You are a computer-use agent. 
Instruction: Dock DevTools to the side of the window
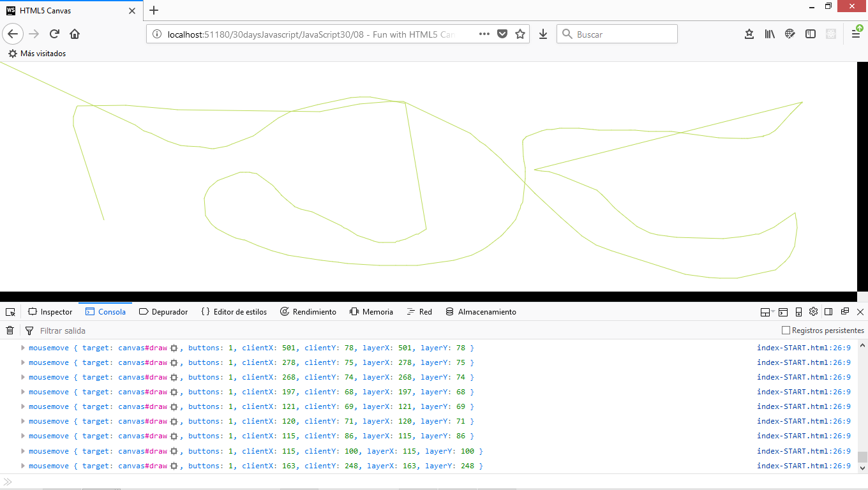pos(828,312)
